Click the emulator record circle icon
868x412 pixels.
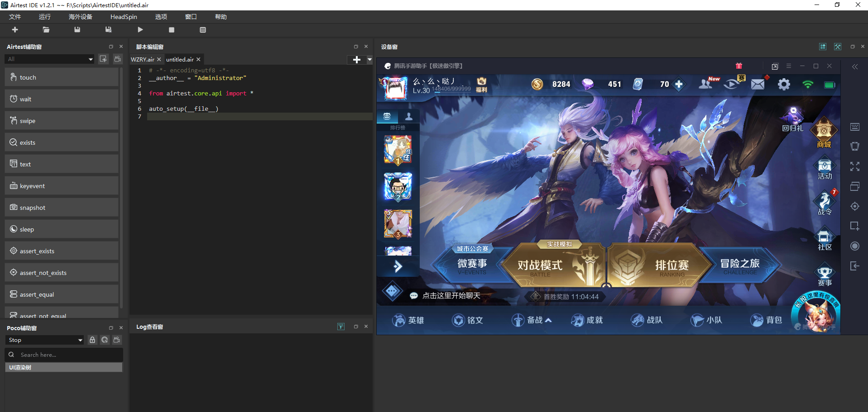[855, 246]
